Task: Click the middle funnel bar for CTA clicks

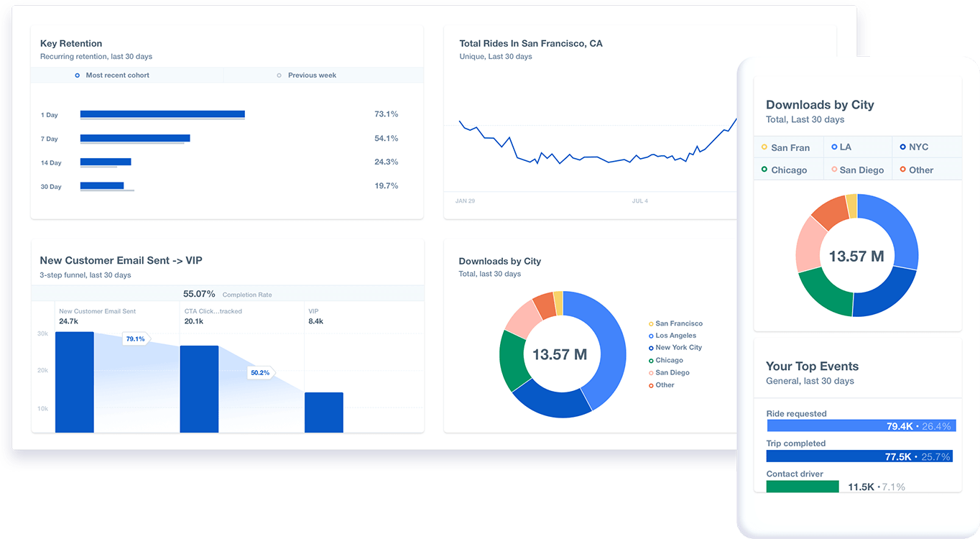Action: (x=199, y=390)
